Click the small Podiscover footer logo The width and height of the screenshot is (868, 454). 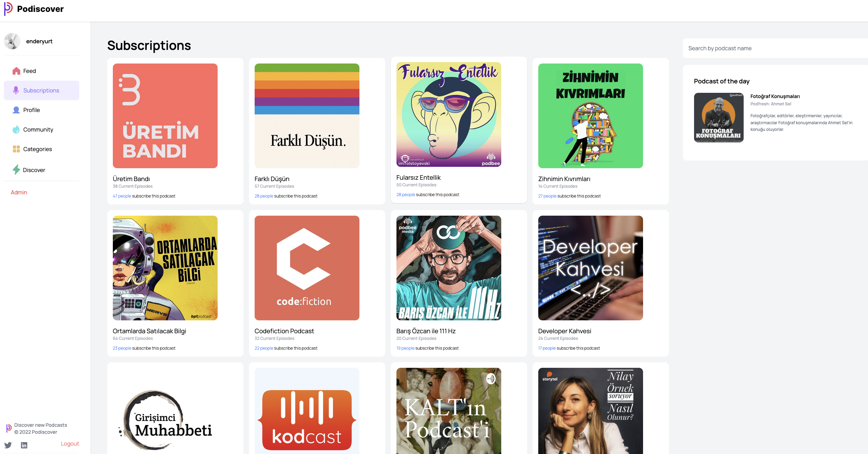pos(9,428)
